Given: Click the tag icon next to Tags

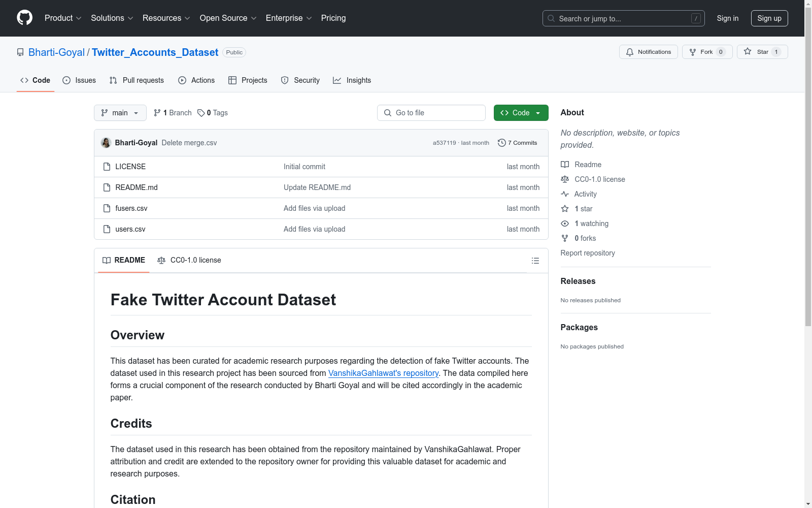Looking at the screenshot, I should point(201,113).
